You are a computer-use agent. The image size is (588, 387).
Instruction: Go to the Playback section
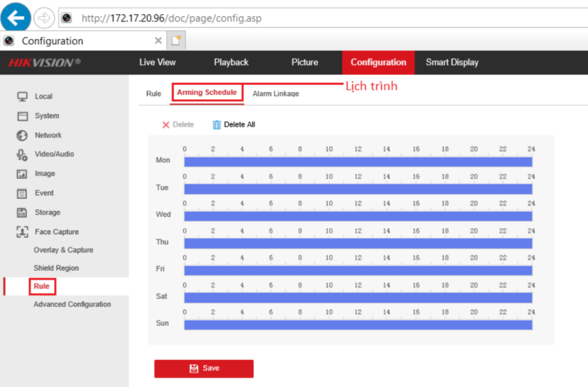[231, 63]
